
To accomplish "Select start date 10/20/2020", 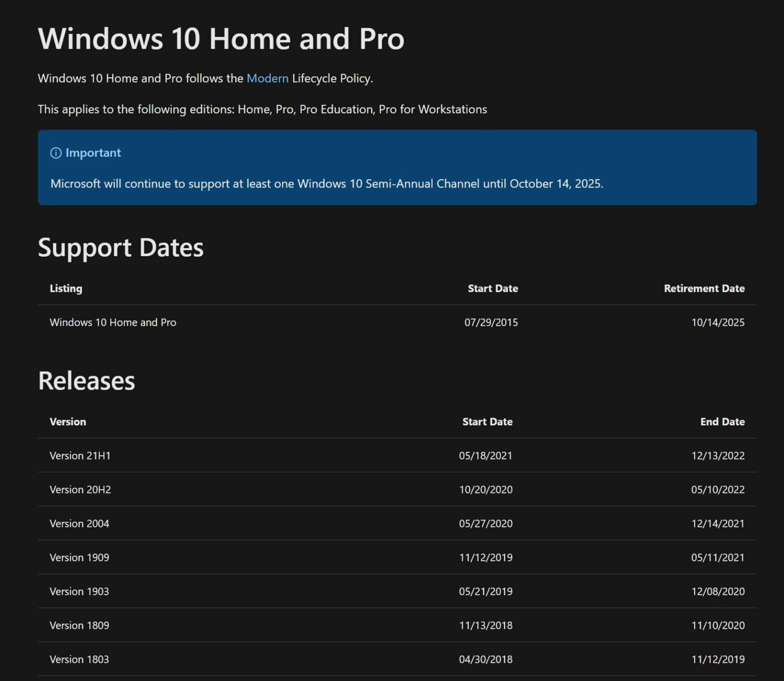I will tap(486, 490).
